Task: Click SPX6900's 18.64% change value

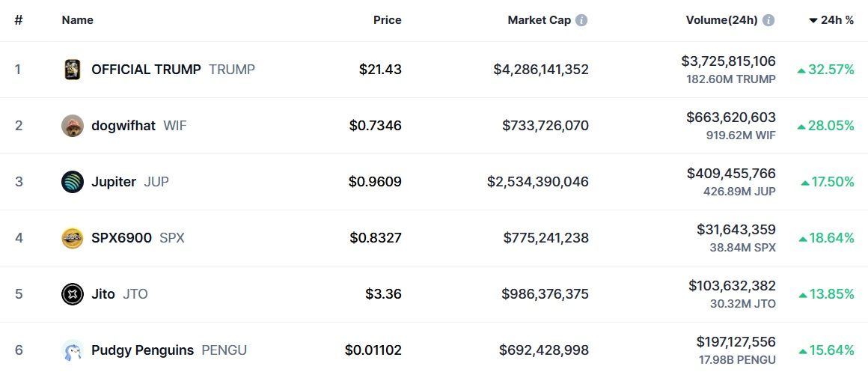Action: [x=831, y=238]
